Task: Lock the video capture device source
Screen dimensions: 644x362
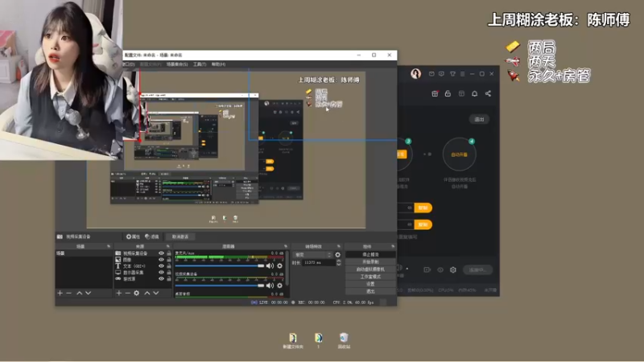Action: pyautogui.click(x=169, y=253)
